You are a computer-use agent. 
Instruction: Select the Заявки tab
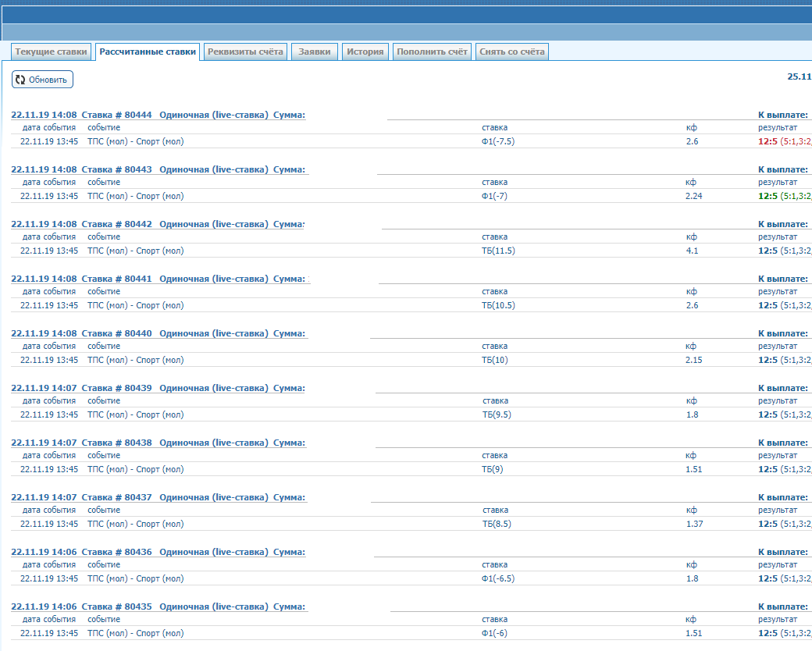tap(315, 52)
